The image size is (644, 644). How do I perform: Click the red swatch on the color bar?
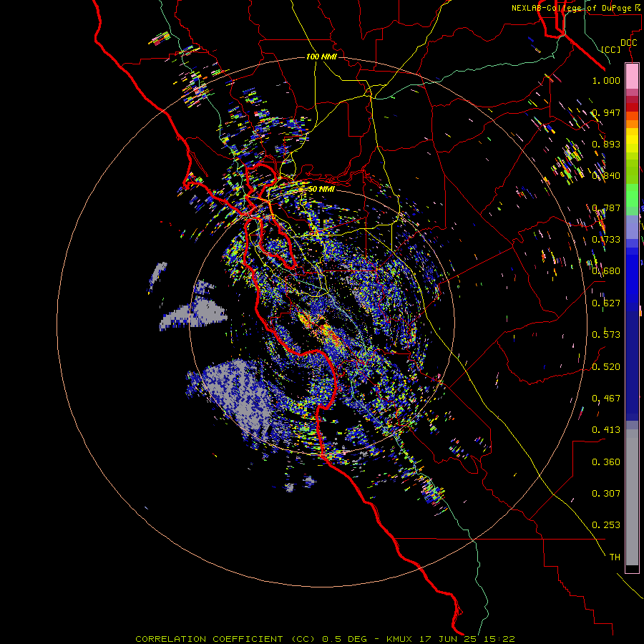pyautogui.click(x=632, y=107)
